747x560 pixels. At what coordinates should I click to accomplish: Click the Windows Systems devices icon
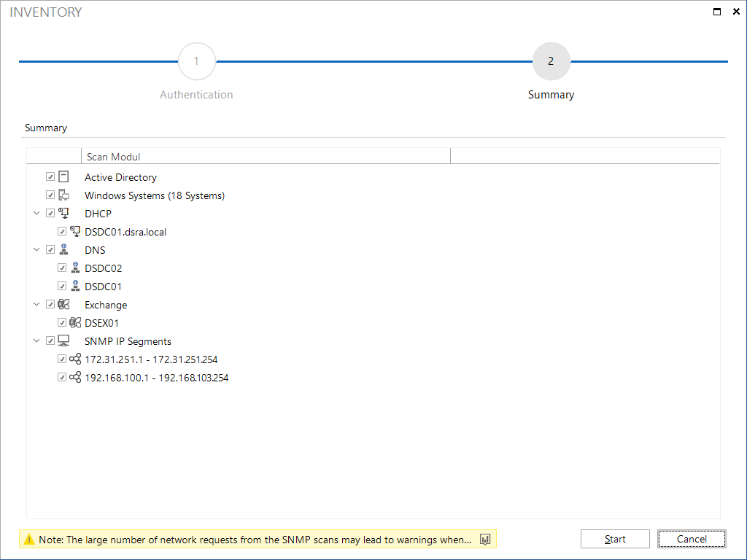coord(63,195)
